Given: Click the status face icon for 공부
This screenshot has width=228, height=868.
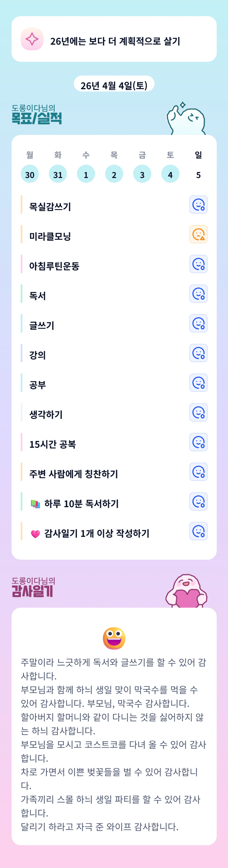Looking at the screenshot, I should pos(199,382).
